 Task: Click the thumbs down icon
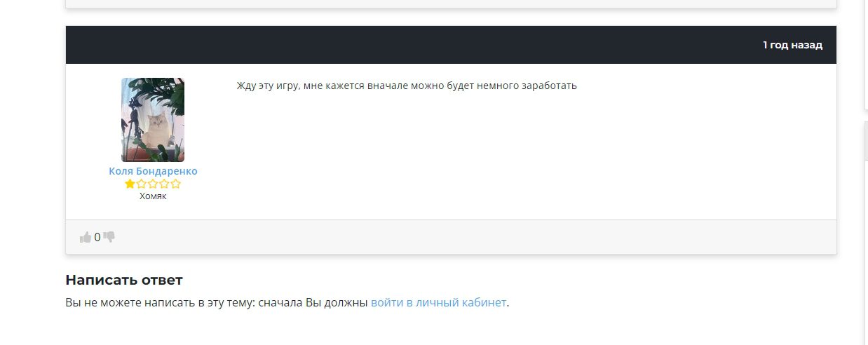(x=109, y=237)
